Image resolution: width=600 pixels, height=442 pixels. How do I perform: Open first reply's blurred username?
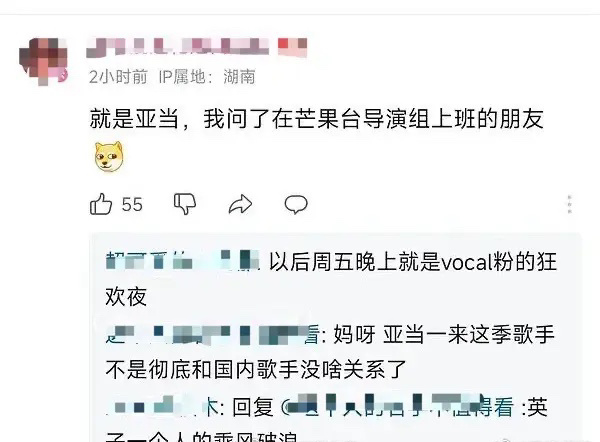[x=183, y=261]
